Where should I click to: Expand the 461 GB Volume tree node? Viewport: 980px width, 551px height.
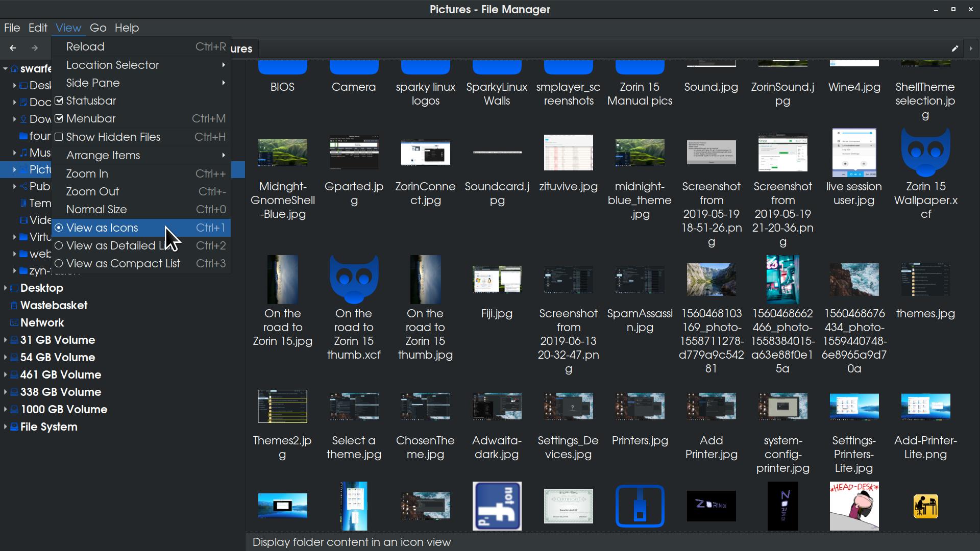5,374
